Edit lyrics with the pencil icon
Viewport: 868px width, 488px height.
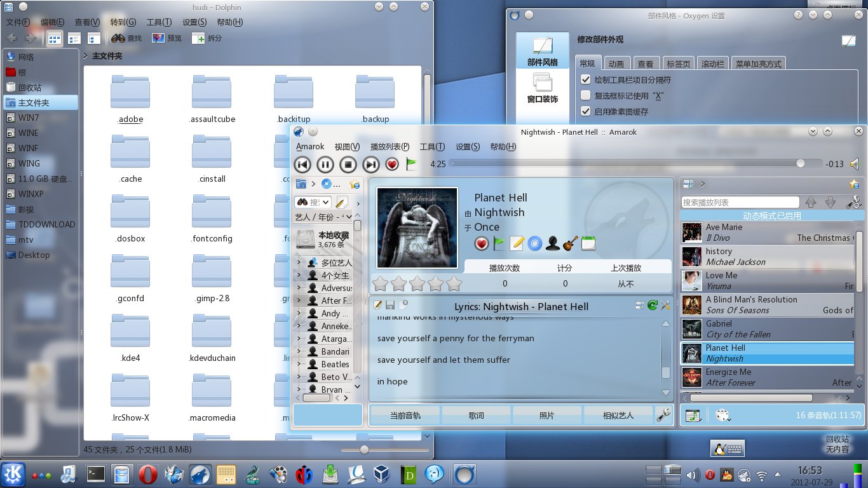[x=378, y=306]
